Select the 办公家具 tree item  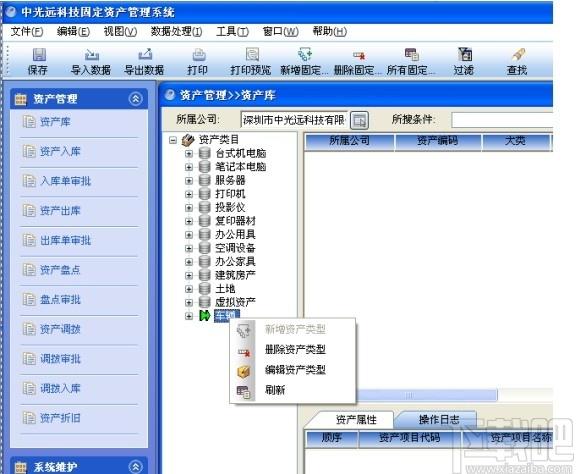(235, 262)
